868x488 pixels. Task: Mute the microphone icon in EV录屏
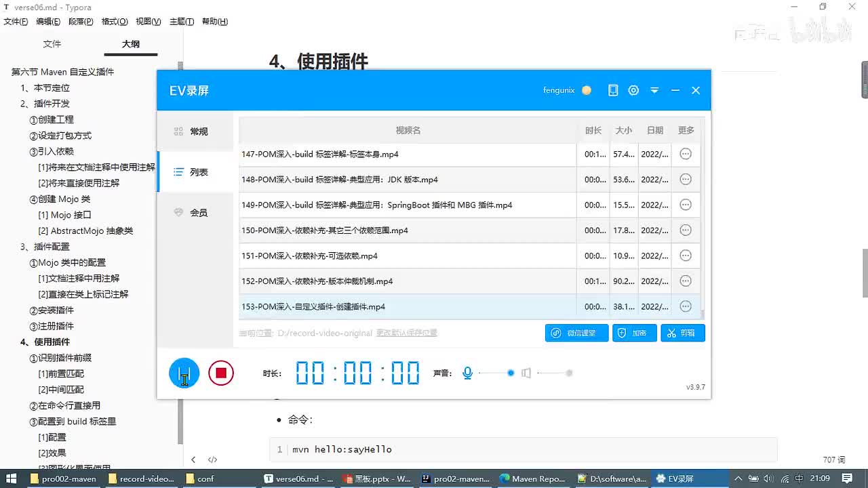pos(467,373)
